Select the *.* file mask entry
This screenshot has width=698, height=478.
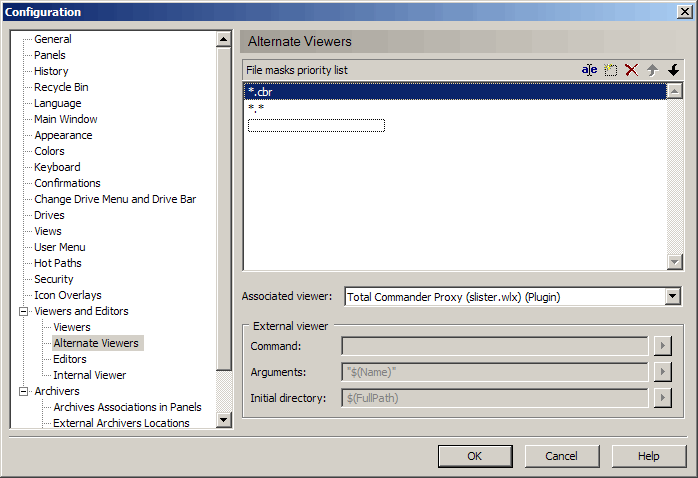click(256, 108)
